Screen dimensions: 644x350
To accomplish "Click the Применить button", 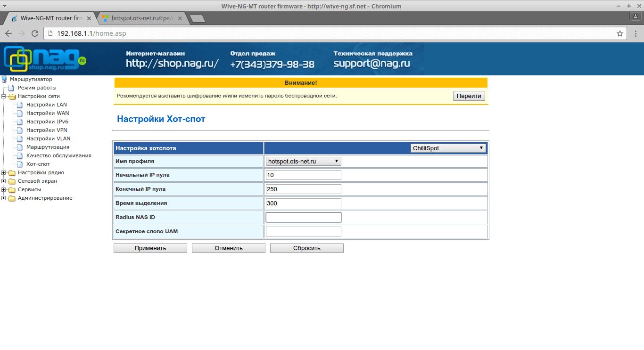I will coord(150,248).
